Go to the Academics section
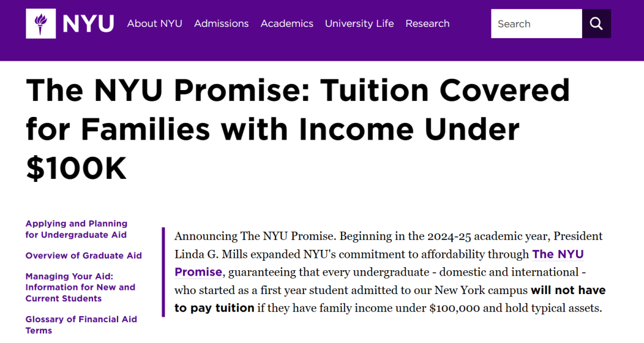Image resolution: width=644 pixels, height=343 pixels. [x=287, y=24]
